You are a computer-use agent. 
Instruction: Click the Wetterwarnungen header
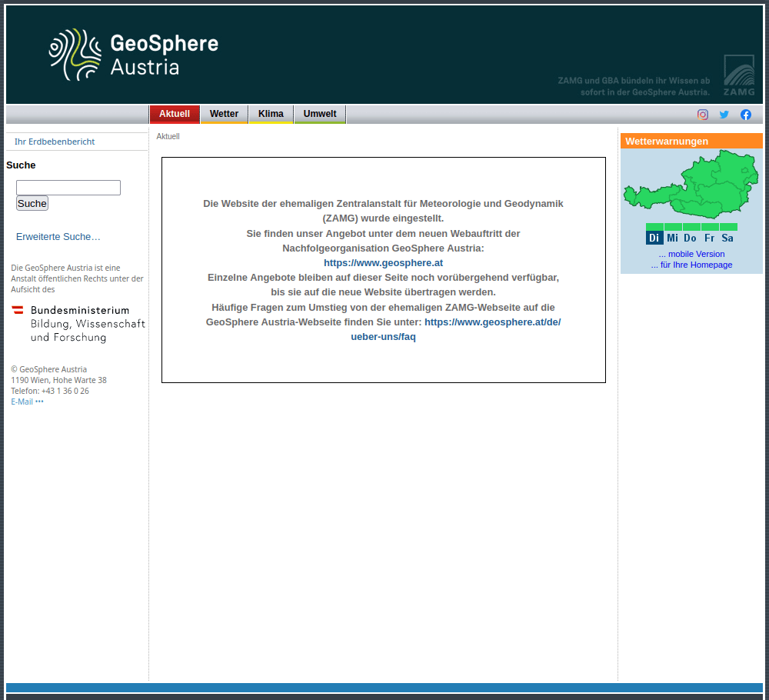pyautogui.click(x=691, y=141)
